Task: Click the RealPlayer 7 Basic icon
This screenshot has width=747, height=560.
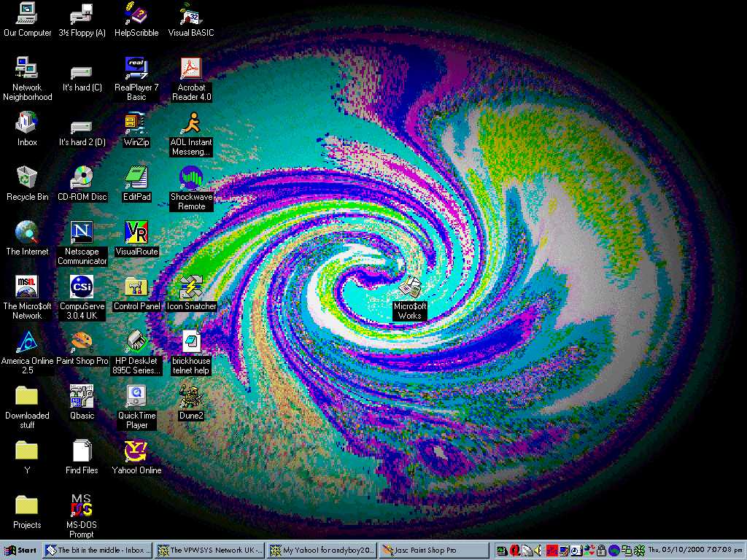Action: click(136, 69)
